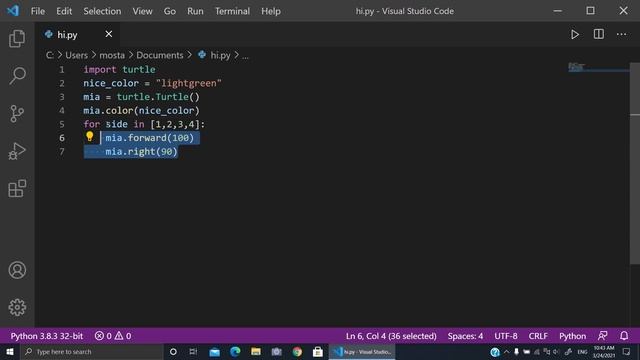Open the File menu
640x360 pixels.
[38, 11]
